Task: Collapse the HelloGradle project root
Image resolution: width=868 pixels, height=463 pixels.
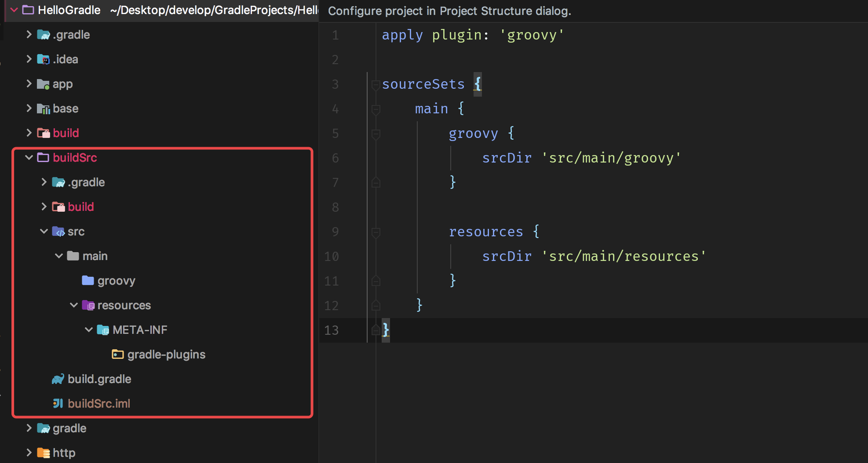Action: (14, 10)
